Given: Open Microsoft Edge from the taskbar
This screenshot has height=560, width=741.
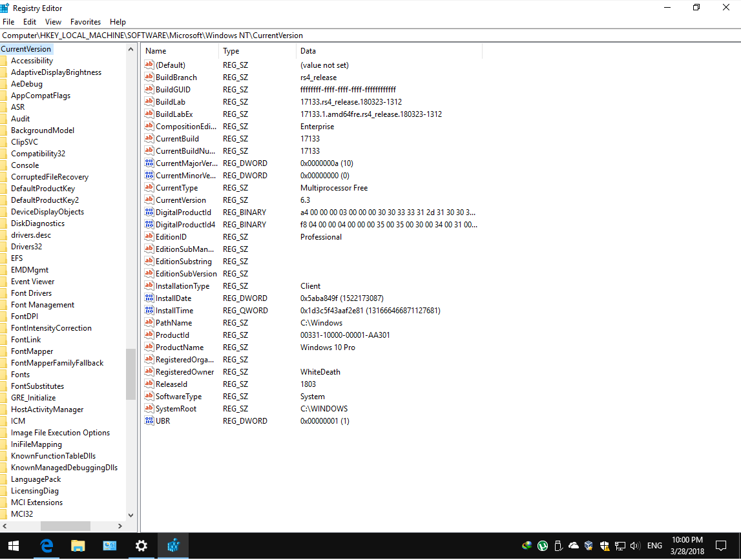Looking at the screenshot, I should (47, 546).
